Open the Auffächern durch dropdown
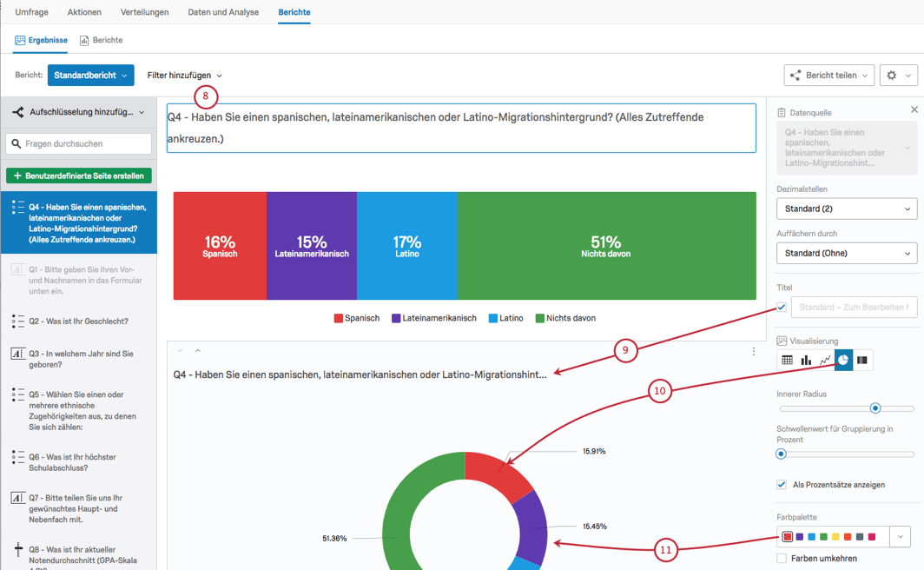 click(x=847, y=253)
